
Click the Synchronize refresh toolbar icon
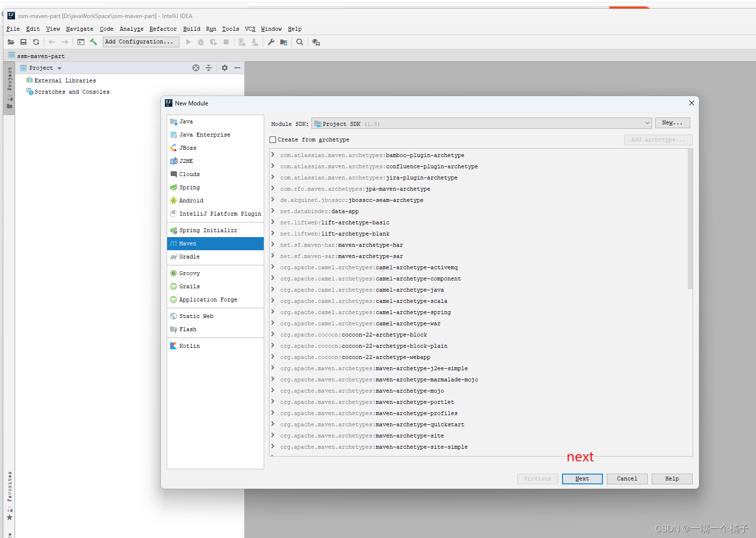(36, 42)
